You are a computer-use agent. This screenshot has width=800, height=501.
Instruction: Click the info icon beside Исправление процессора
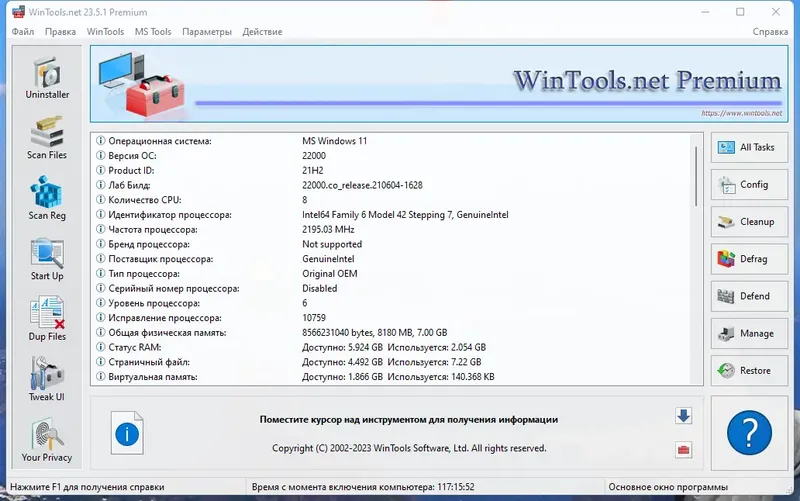pyautogui.click(x=101, y=318)
